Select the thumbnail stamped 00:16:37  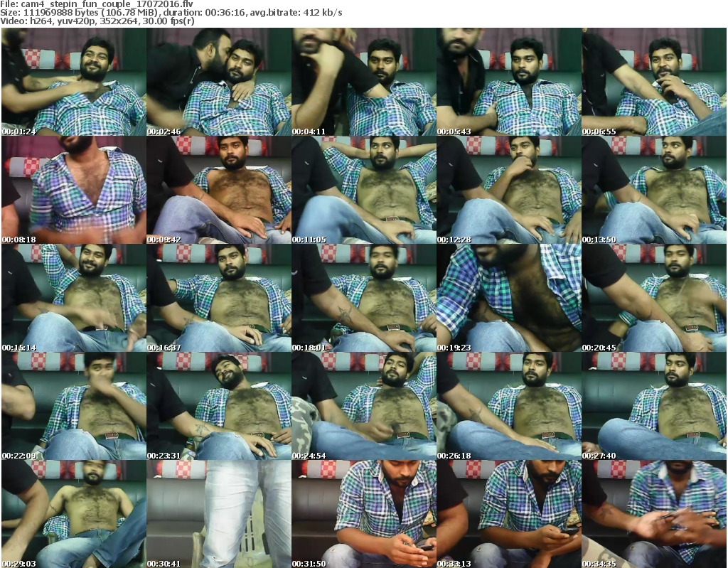tap(219, 298)
